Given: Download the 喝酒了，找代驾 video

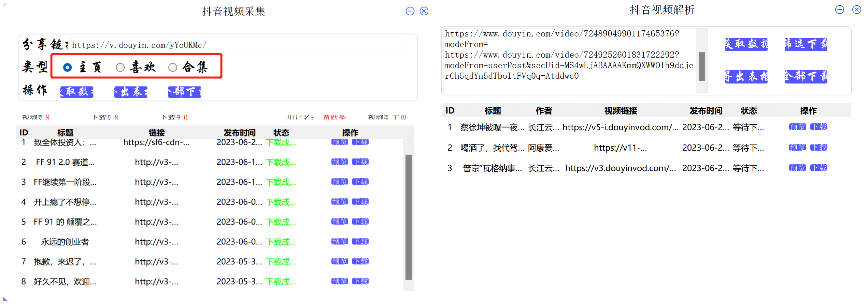Looking at the screenshot, I should click(819, 148).
